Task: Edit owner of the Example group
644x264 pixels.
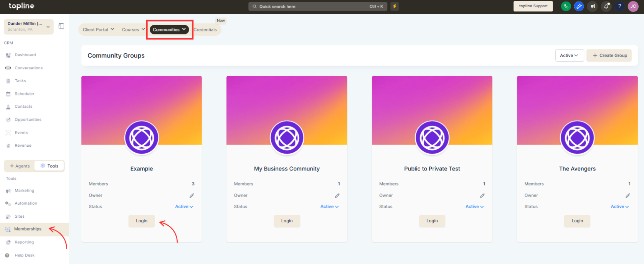Action: 192,195
